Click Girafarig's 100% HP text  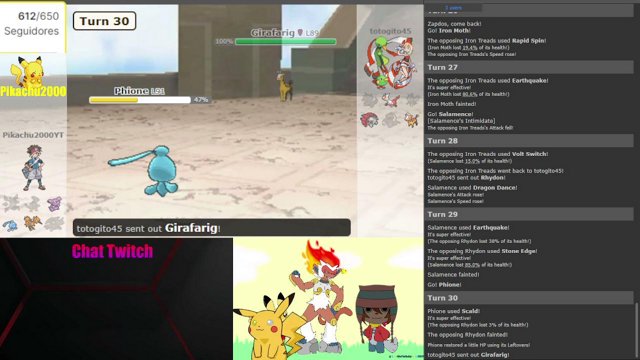tap(224, 41)
